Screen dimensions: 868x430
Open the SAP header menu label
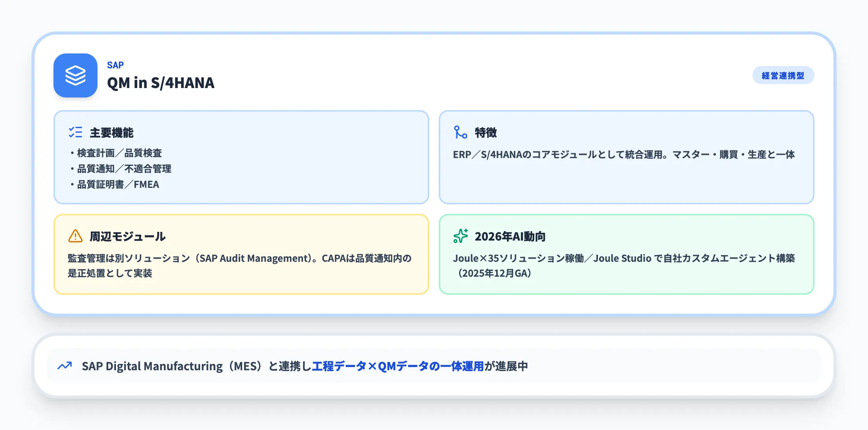coord(116,65)
